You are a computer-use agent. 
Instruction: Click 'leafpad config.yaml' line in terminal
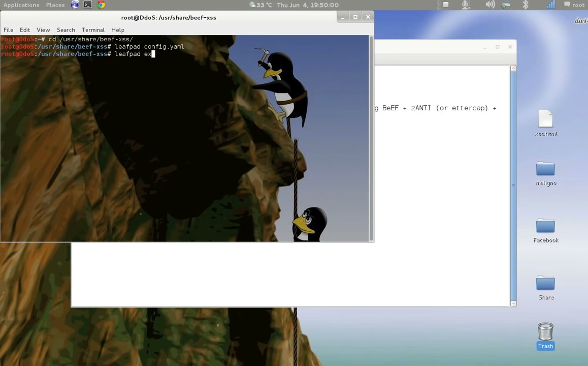point(92,47)
